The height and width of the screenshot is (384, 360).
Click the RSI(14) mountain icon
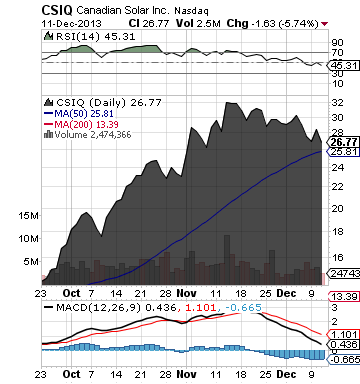(49, 36)
